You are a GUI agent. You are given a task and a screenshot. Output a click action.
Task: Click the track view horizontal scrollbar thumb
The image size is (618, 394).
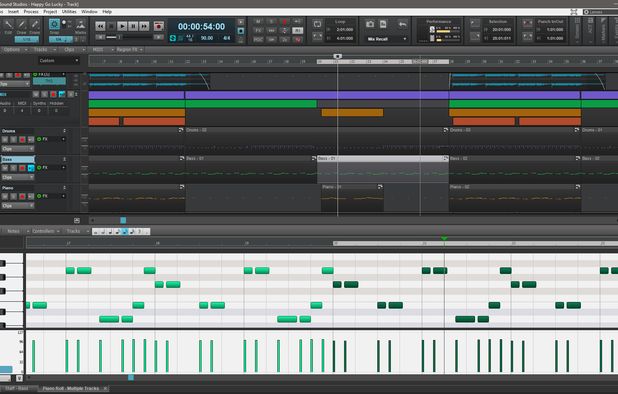pos(123,220)
